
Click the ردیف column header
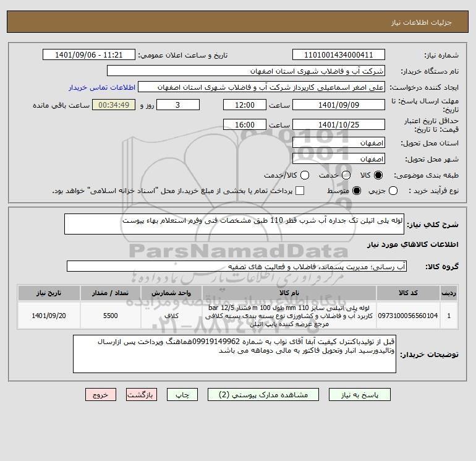[449, 293]
